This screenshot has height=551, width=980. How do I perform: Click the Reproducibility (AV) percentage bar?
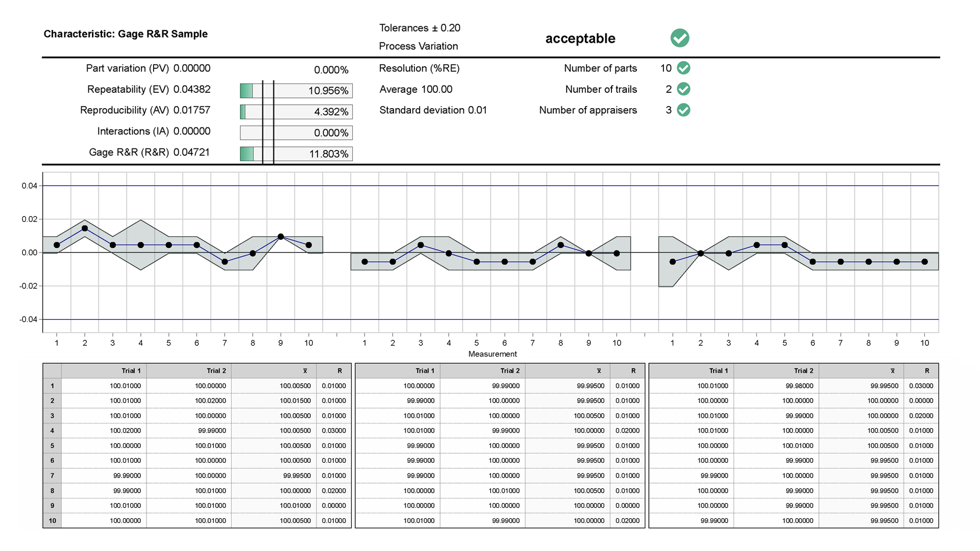296,112
